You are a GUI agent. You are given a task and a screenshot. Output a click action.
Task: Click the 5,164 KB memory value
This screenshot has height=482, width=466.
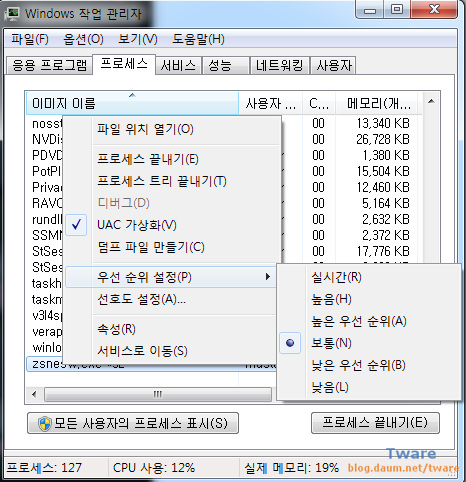[386, 204]
